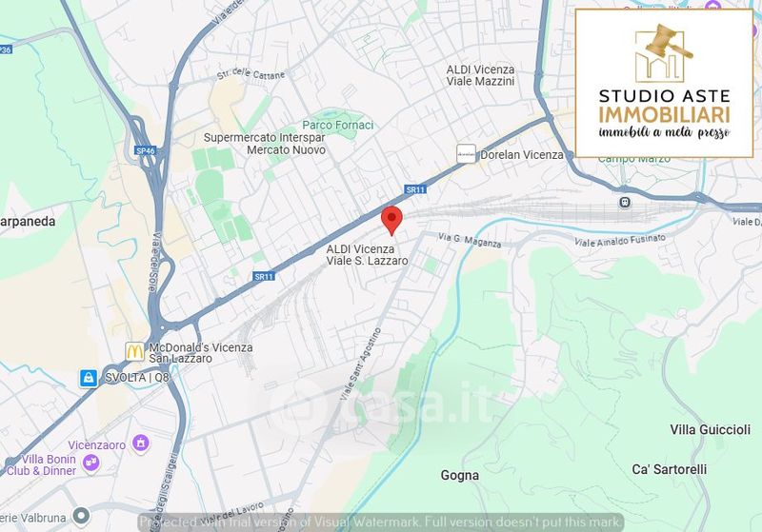
Task: Select the Villa Bonin Club & Dinner icon
Action: tap(90, 463)
